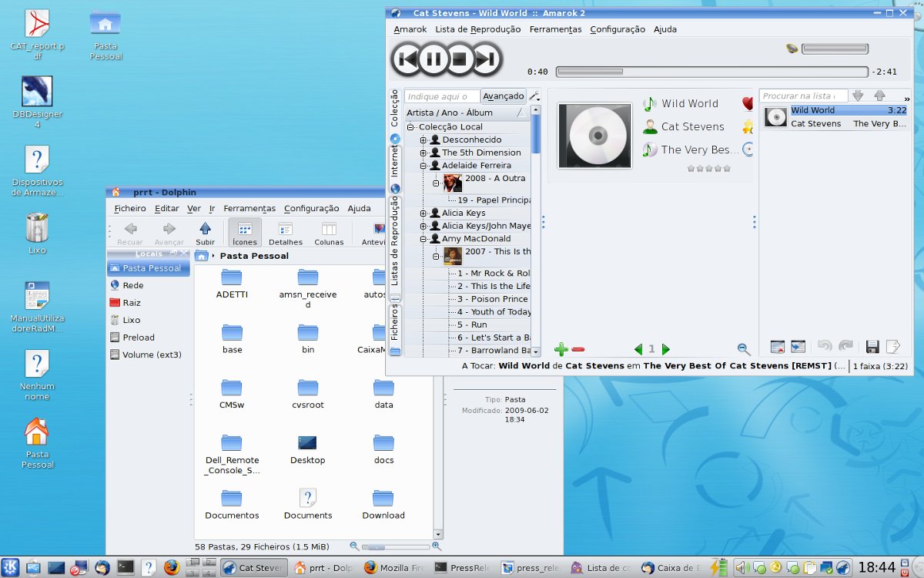Click the track progress seek bar
Screen dimensions: 924x578
712,72
